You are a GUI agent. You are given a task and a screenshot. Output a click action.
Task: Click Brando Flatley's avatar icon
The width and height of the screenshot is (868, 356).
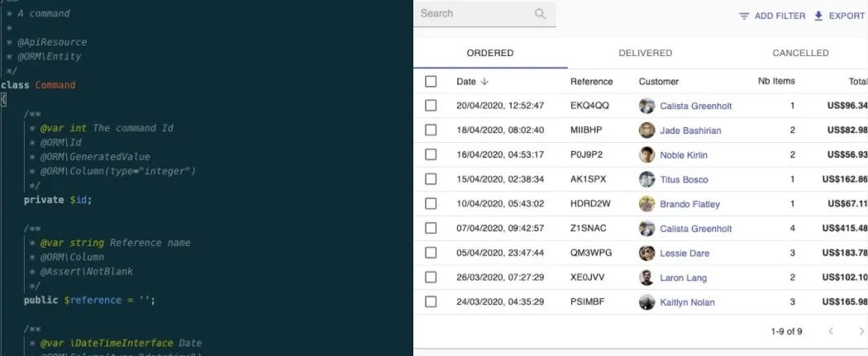click(x=647, y=204)
